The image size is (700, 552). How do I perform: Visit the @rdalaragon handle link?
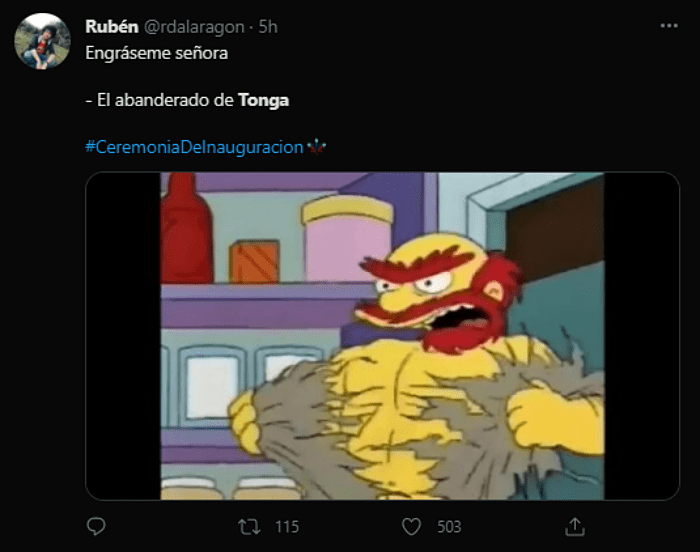click(x=194, y=27)
